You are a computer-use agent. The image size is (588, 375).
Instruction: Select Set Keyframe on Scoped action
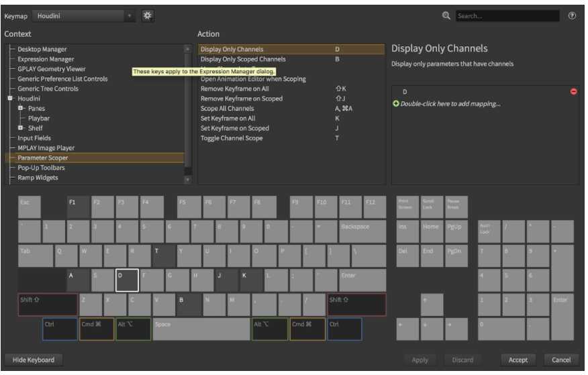pos(291,127)
